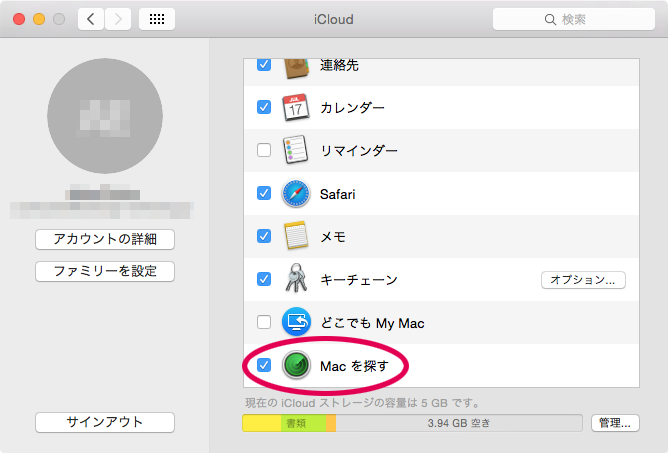Click the Back to My Mac icon
The height and width of the screenshot is (453, 668).
(296, 322)
